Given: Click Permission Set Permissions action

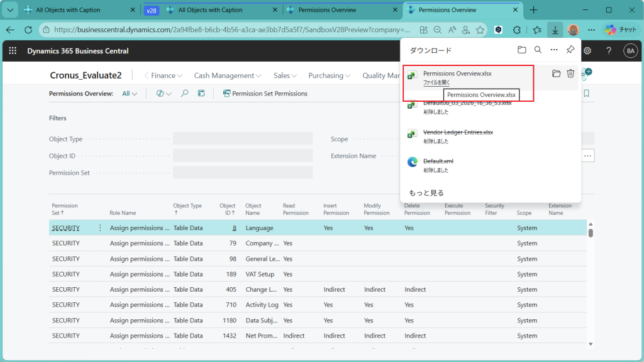Looking at the screenshot, I should pyautogui.click(x=265, y=94).
